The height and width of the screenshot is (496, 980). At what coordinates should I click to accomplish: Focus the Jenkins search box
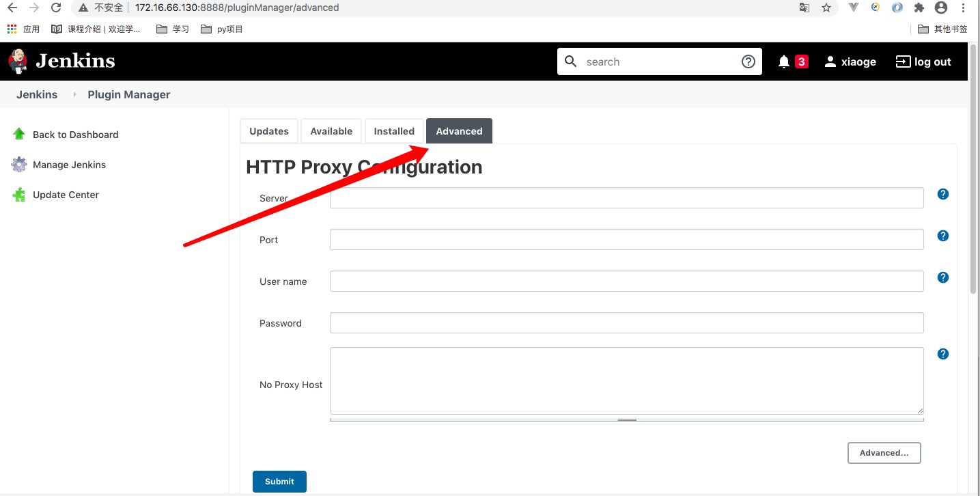659,61
